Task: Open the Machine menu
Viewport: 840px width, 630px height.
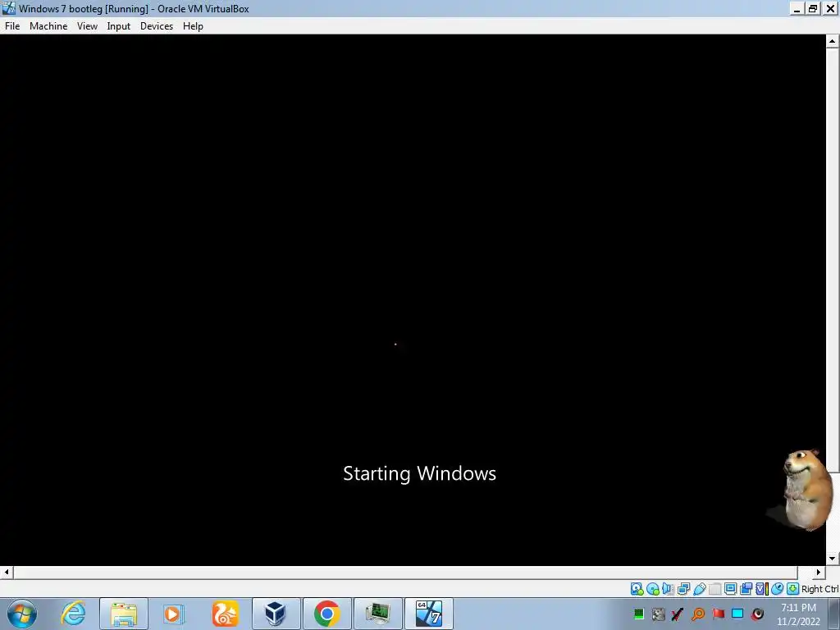Action: 48,25
